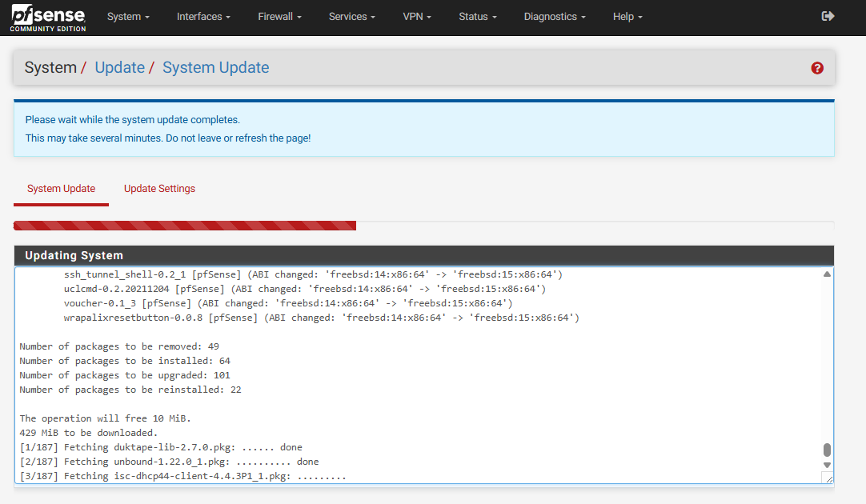Screen dimensions: 866x504
Task: Expand the Diagnostics menu
Action: (555, 17)
